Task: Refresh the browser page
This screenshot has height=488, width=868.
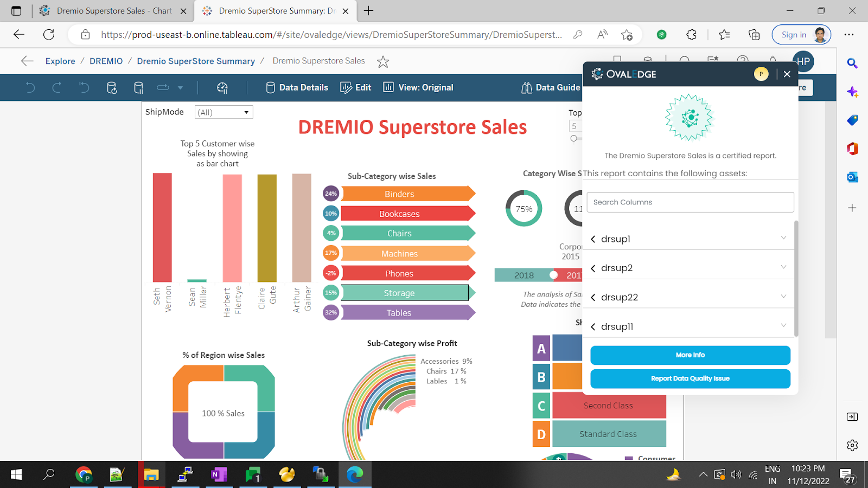Action: 49,35
